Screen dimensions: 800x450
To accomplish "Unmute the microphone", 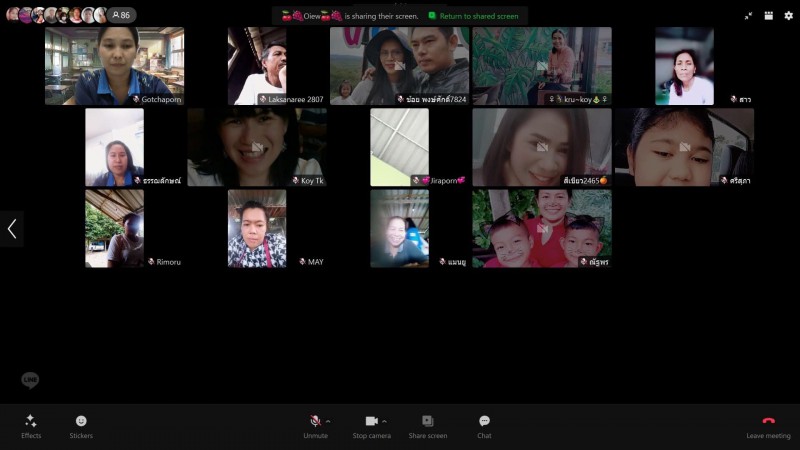I will [x=315, y=421].
